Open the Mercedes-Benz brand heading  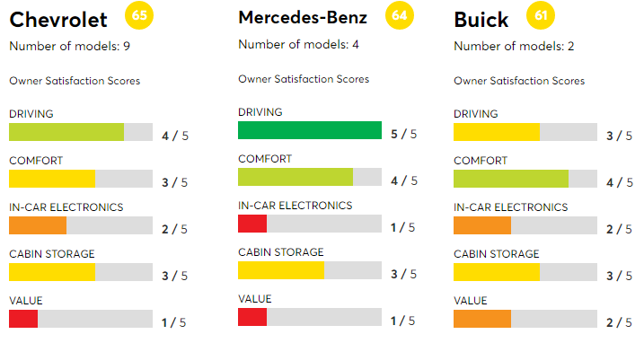[303, 18]
